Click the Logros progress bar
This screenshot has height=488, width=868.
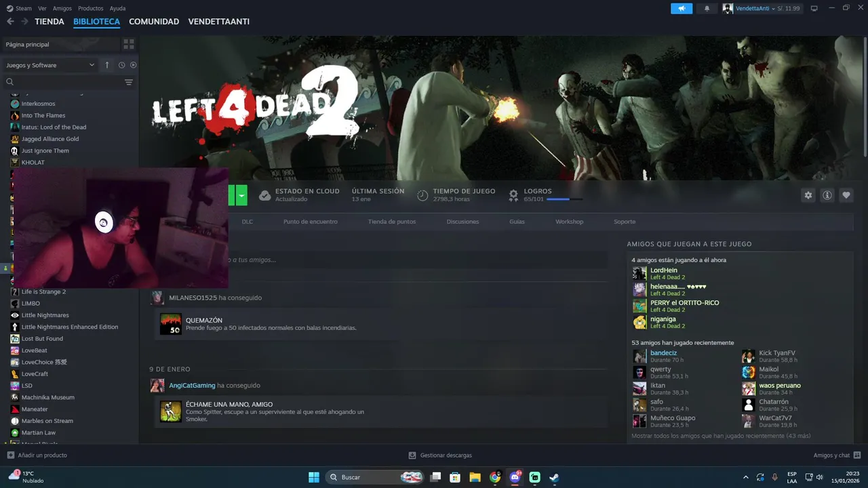(564, 199)
